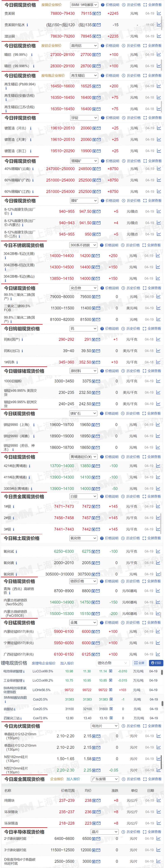Screen dimensions: 165x868
Task: Expand the 广东废锡 scrap metal dropdown
Action: click(x=105, y=779)
